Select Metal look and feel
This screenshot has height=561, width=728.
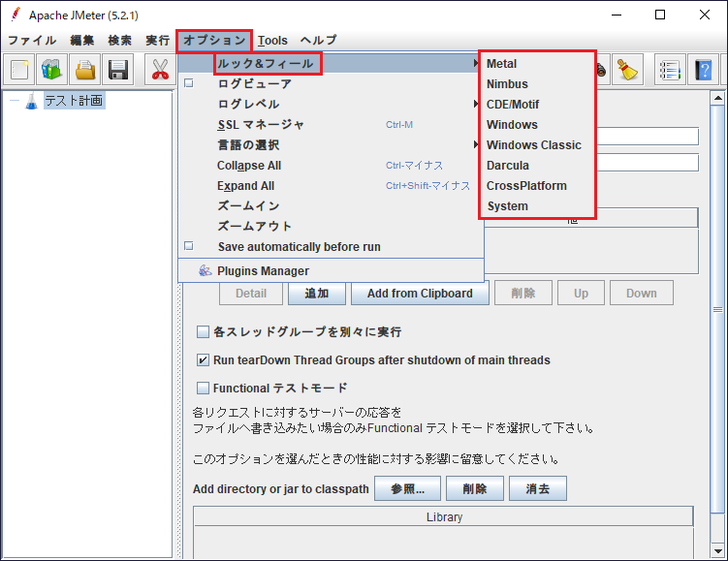pyautogui.click(x=537, y=64)
